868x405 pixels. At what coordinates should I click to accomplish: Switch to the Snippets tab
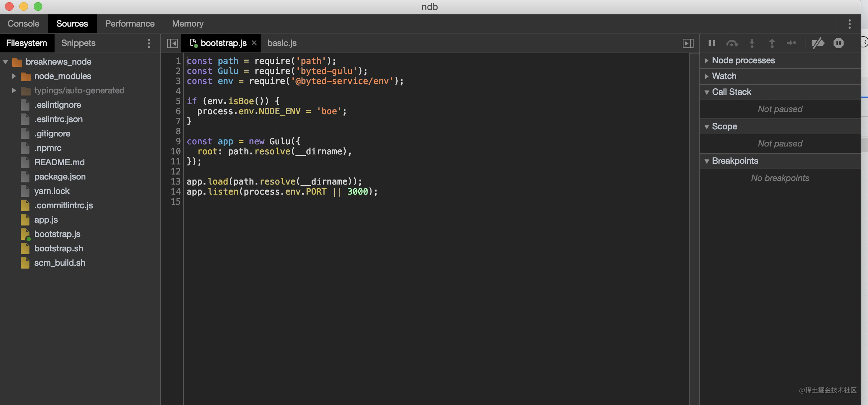78,43
